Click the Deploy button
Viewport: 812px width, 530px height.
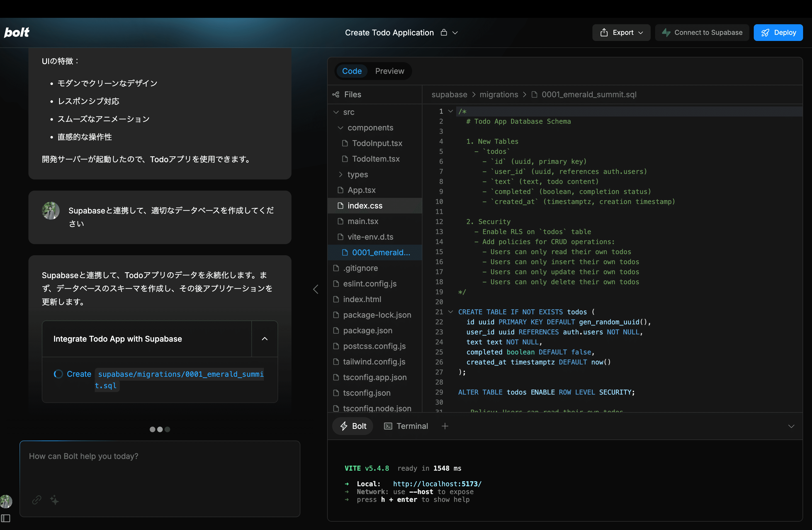click(778, 32)
